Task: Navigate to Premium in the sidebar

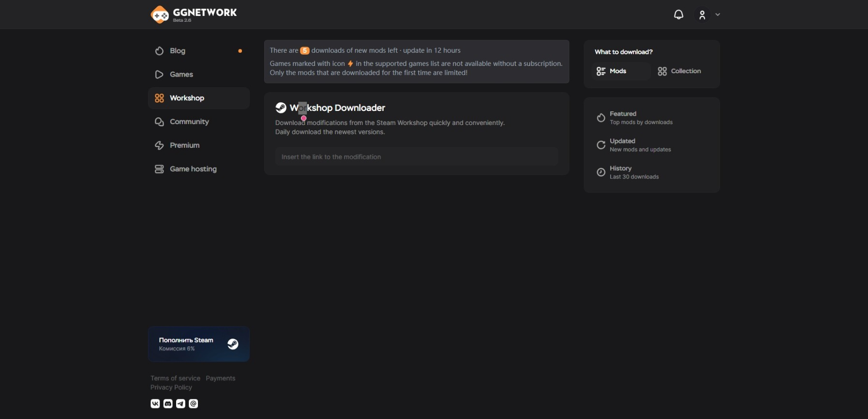Action: (x=199, y=145)
